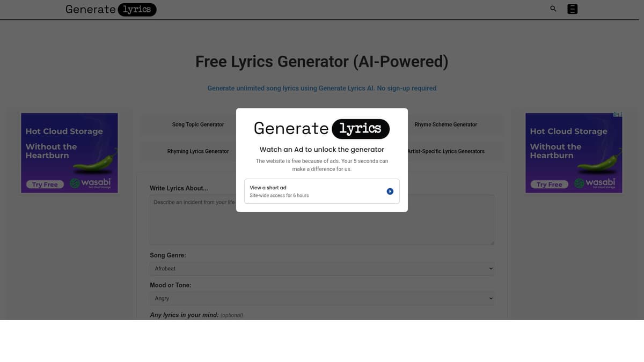Expand the Afrobeat genre selector chevron
The image size is (644, 362).
489,268
